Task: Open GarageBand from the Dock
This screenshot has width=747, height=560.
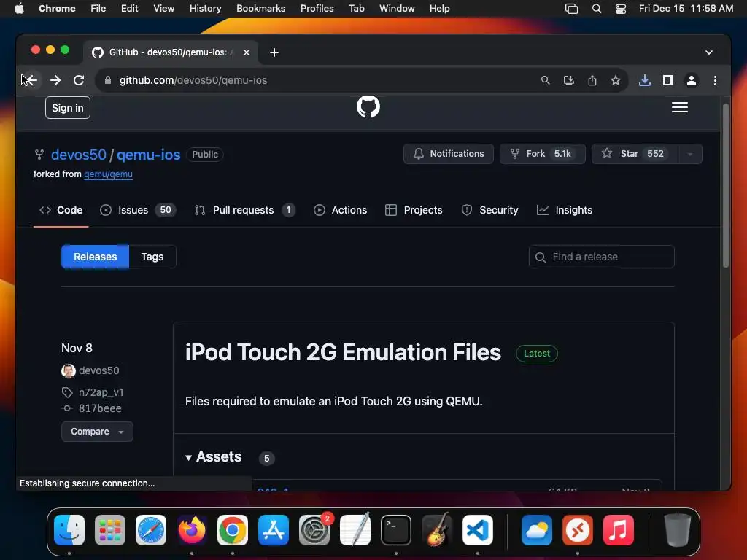Action: pyautogui.click(x=437, y=530)
